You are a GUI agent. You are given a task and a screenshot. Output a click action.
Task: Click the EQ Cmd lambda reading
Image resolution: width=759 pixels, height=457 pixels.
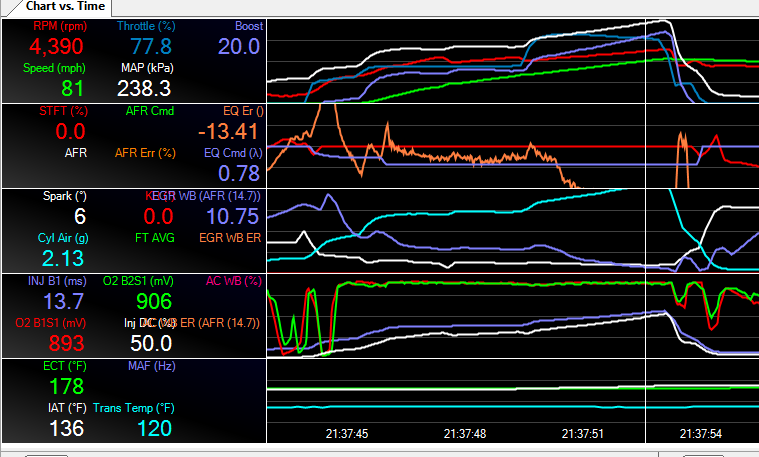(238, 174)
